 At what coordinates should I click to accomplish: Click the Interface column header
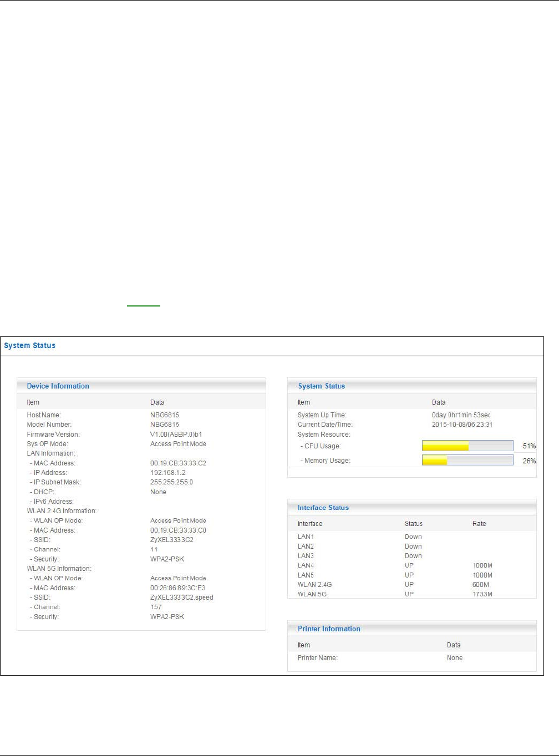310,524
